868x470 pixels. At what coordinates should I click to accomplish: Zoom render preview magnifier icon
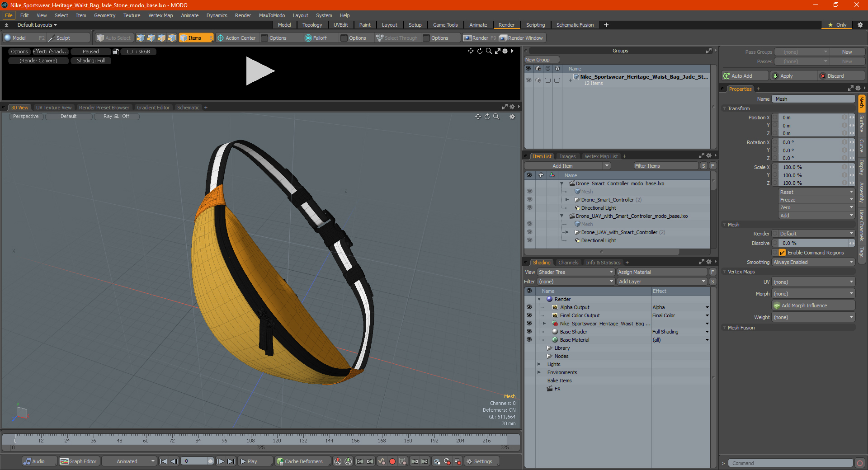pos(489,51)
